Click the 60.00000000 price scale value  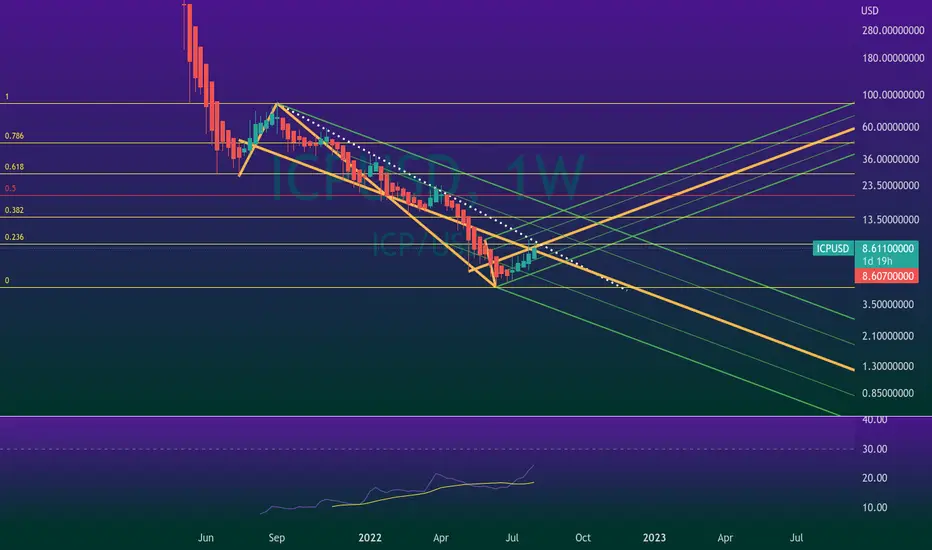(890, 127)
